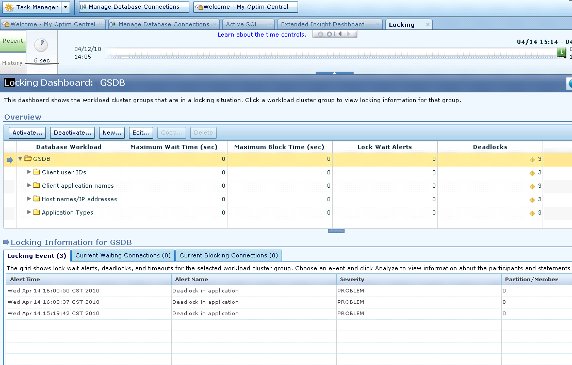Select the Recent time mode
The image size is (572, 365).
[x=13, y=41]
